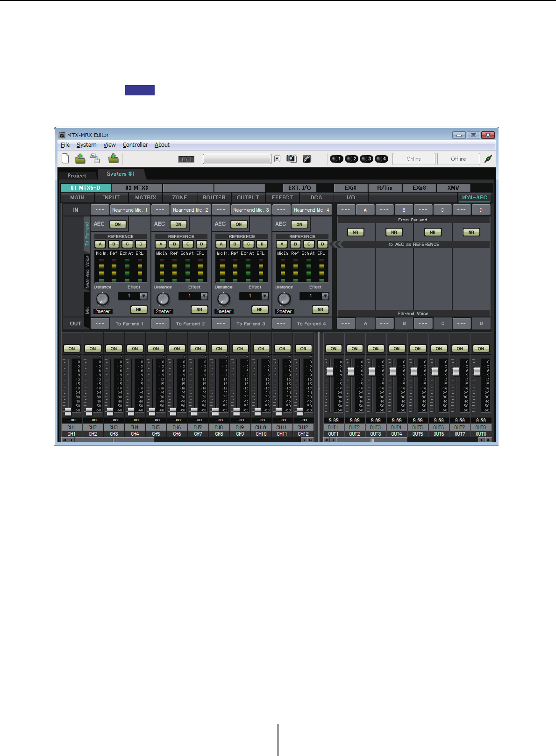Click Distance knob of first AEC channel
This screenshot has height=756, width=556.
[x=102, y=298]
